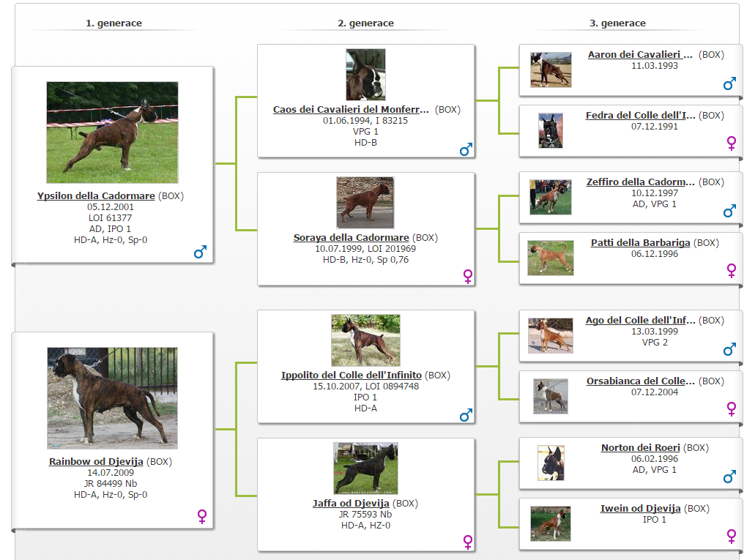Click the thumbnail of Ago del Colle
This screenshot has width=755, height=560.
pos(551,335)
